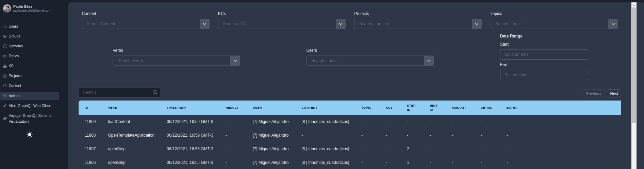Screen dimensions: 644x169
Task: Open the Projects menu item
Action: pos(30,76)
